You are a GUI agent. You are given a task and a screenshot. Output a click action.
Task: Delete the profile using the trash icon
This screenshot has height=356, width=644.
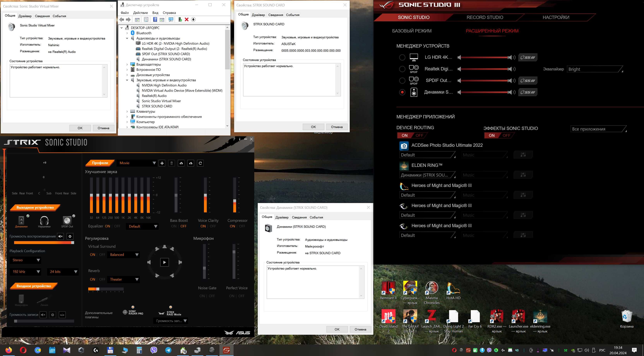pos(171,163)
